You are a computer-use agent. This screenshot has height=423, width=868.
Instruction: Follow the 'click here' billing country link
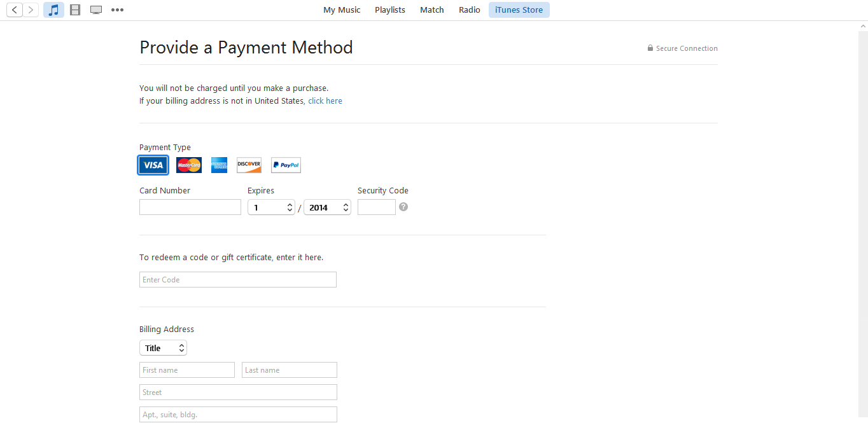click(x=325, y=101)
